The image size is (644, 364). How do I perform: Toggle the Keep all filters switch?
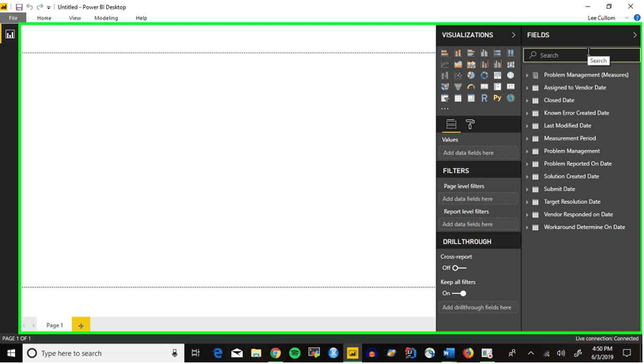(459, 294)
